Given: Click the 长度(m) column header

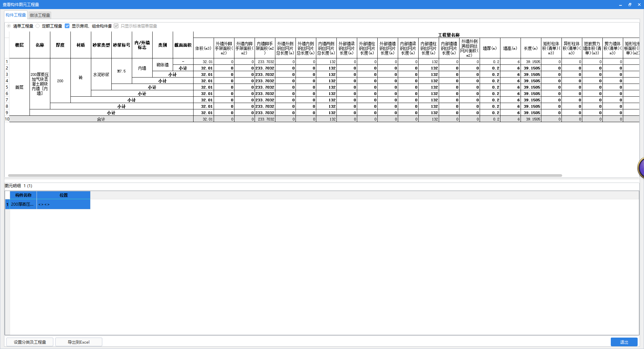Looking at the screenshot, I should [531, 48].
